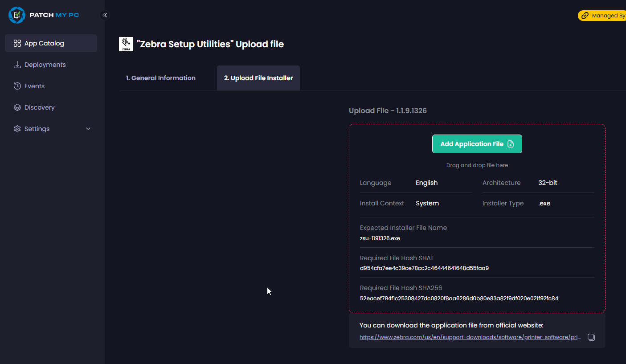Viewport: 626px width, 364px height.
Task: Click the Zebra application logo thumbnail
Action: click(126, 44)
